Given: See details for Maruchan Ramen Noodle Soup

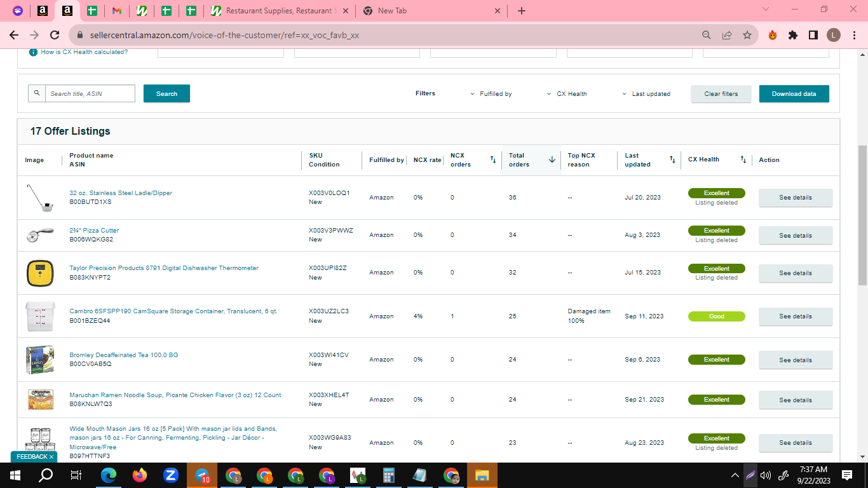Looking at the screenshot, I should coord(796,400).
